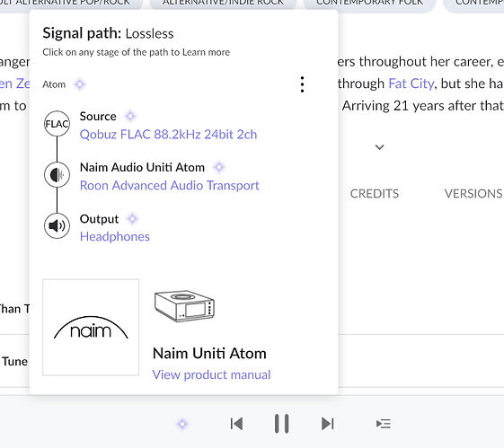Switch to the CREDITS tab

pos(375,194)
